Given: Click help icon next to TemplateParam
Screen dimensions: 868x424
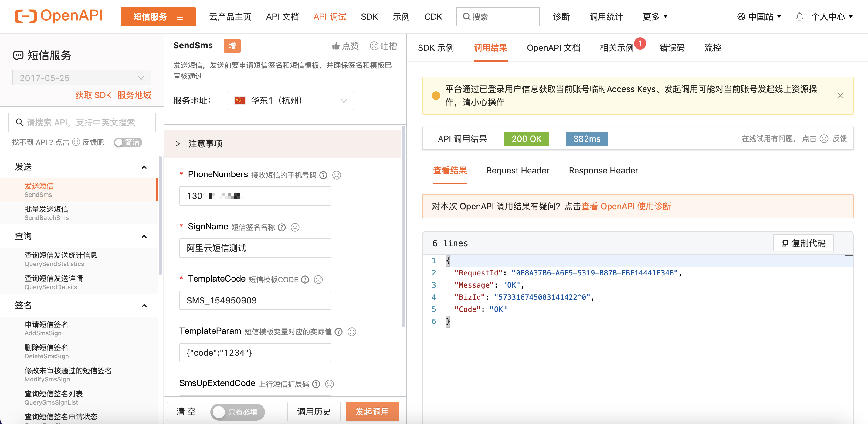Looking at the screenshot, I should coord(338,332).
